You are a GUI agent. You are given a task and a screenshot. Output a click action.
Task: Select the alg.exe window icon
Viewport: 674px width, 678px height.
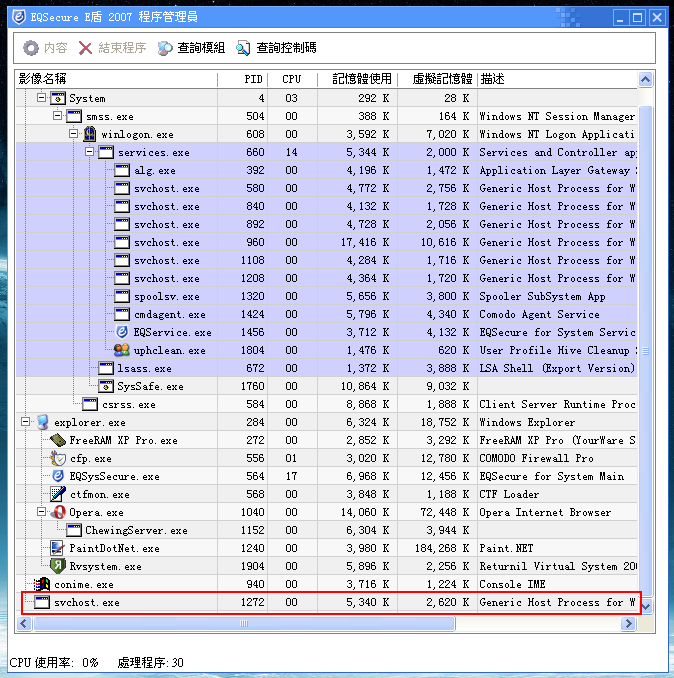pos(122,170)
